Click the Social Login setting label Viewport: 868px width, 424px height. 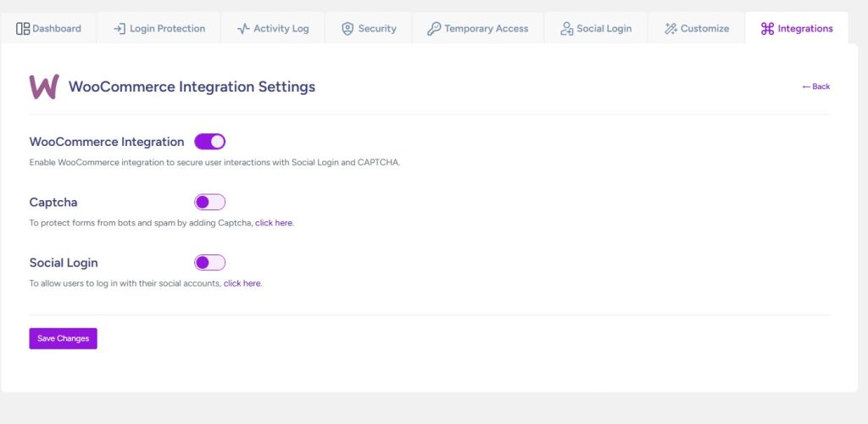click(x=69, y=263)
